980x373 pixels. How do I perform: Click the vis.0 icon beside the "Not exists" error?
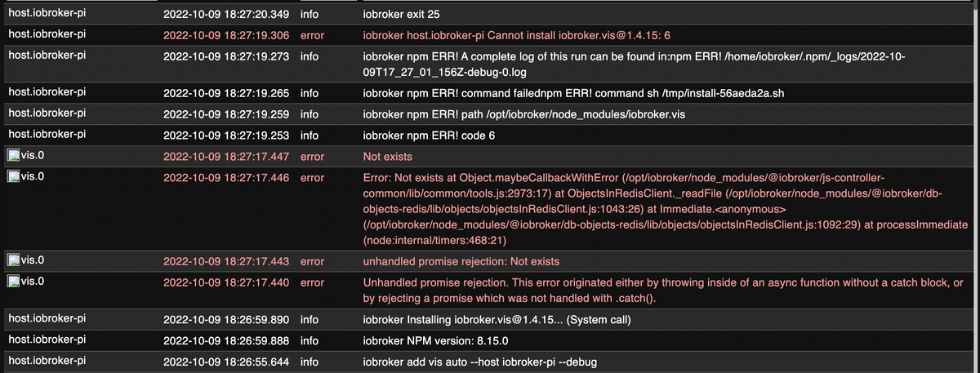(15, 154)
